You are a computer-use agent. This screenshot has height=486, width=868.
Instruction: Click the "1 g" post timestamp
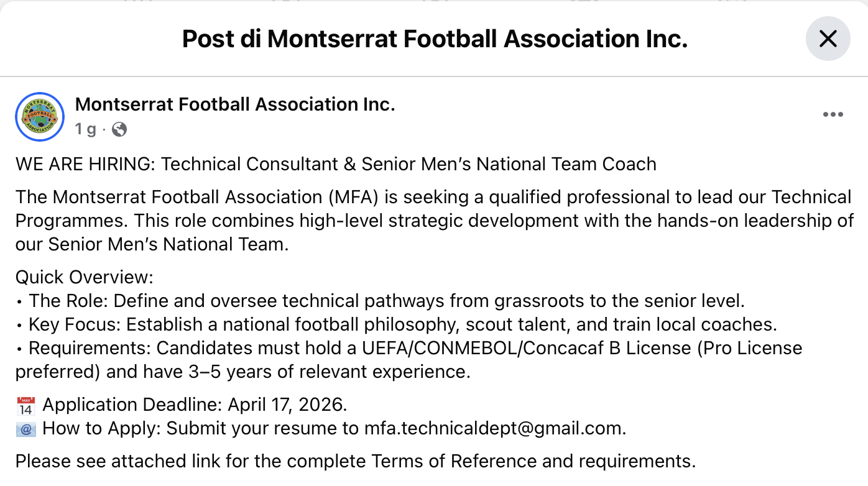86,129
